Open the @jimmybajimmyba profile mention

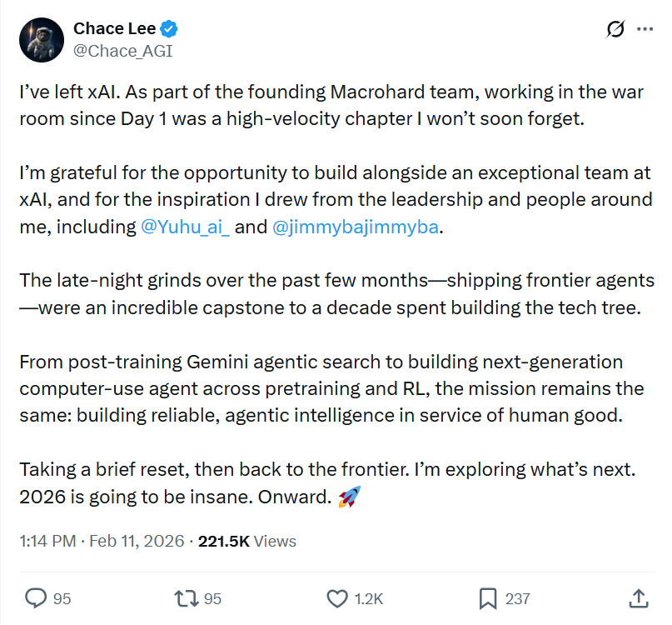coord(356,227)
